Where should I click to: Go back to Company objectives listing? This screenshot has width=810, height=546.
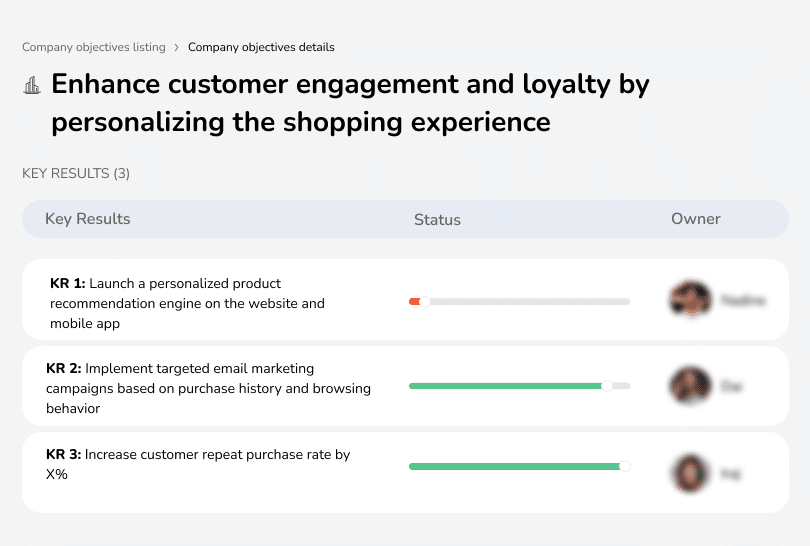click(93, 47)
